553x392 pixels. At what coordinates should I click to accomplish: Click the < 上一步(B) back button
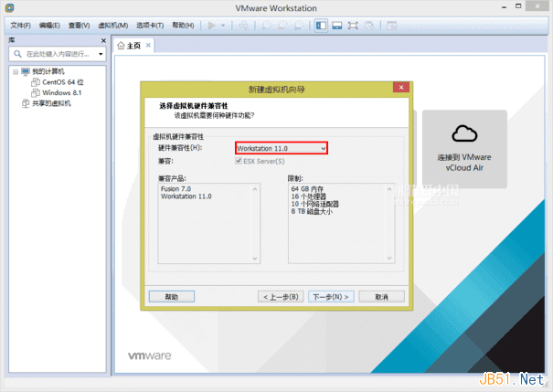tap(281, 297)
